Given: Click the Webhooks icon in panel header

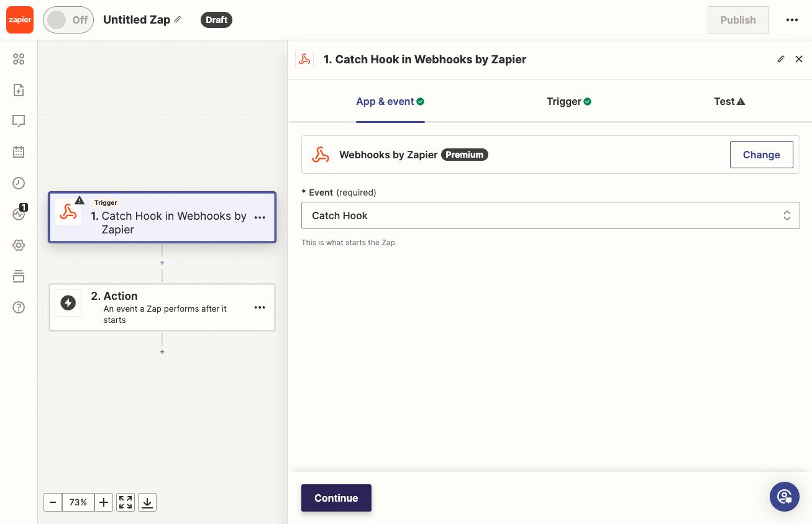Looking at the screenshot, I should (304, 59).
